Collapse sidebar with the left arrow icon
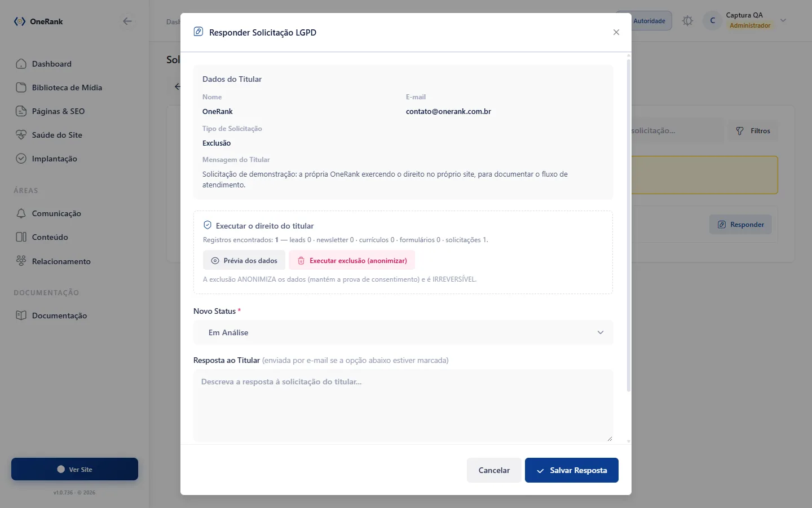The height and width of the screenshot is (508, 812). (127, 21)
